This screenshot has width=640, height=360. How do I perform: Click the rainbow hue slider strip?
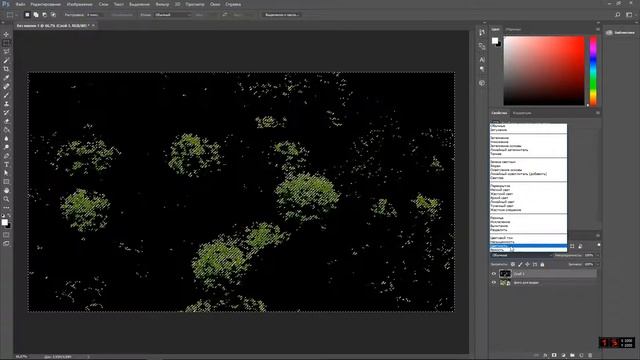coord(593,71)
